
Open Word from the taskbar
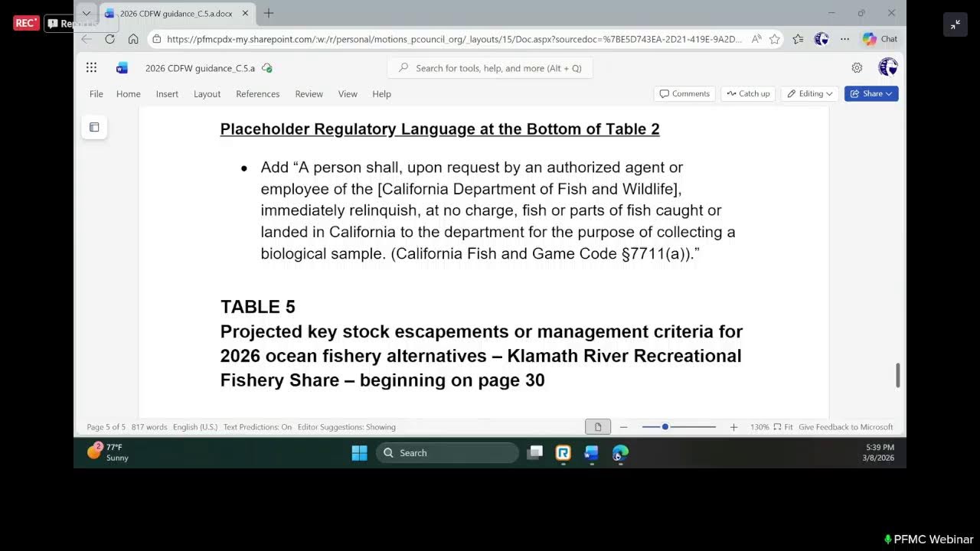tap(591, 453)
